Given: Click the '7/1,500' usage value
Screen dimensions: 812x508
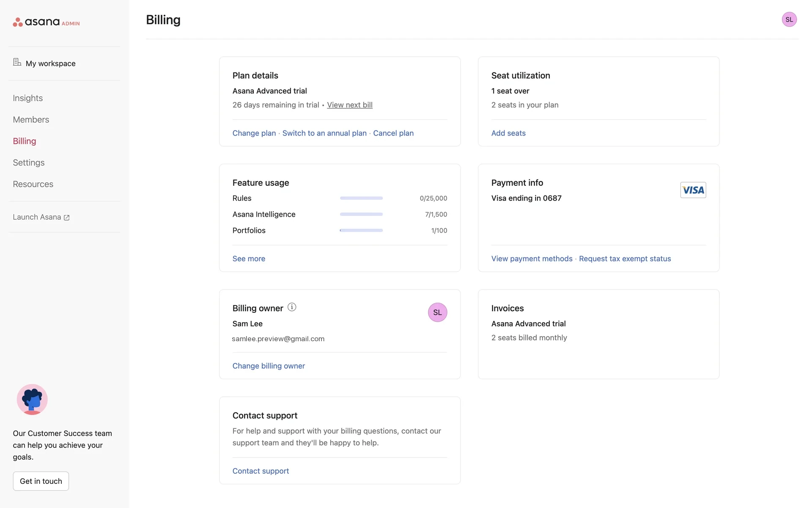Looking at the screenshot, I should coord(436,214).
